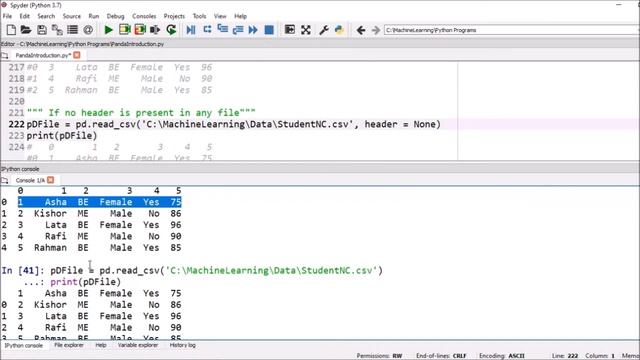Run current cell icon
The image size is (640, 360).
pyautogui.click(x=124, y=30)
